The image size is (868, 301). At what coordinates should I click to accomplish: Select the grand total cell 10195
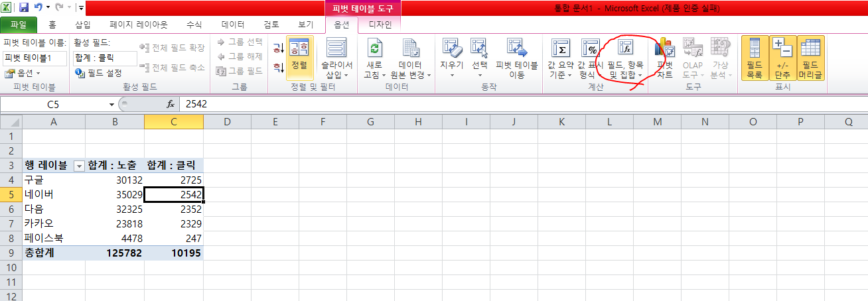pos(174,253)
